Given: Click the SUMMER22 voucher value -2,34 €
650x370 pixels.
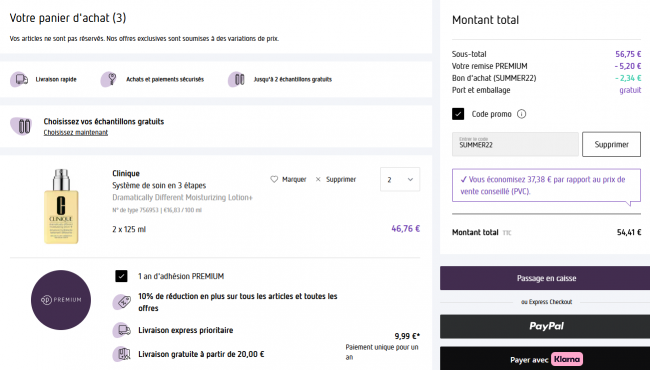Looking at the screenshot, I should pyautogui.click(x=628, y=78).
